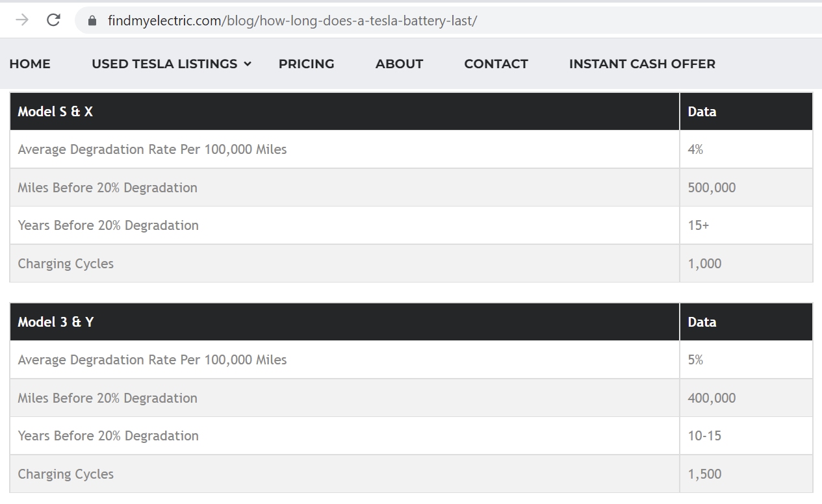This screenshot has height=504, width=822.
Task: Click the Model S & X header
Action: pos(55,112)
